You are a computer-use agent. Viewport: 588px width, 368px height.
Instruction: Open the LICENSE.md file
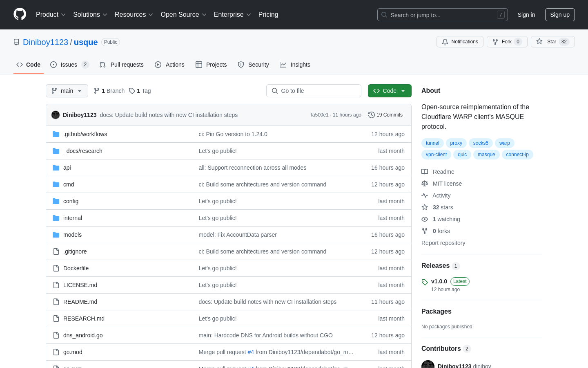(x=80, y=285)
